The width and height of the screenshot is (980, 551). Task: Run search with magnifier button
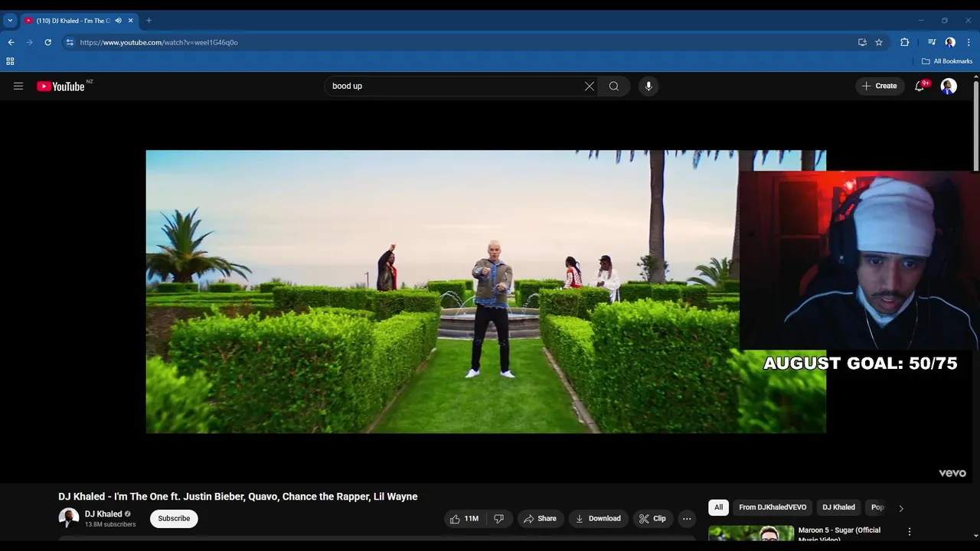tap(614, 86)
